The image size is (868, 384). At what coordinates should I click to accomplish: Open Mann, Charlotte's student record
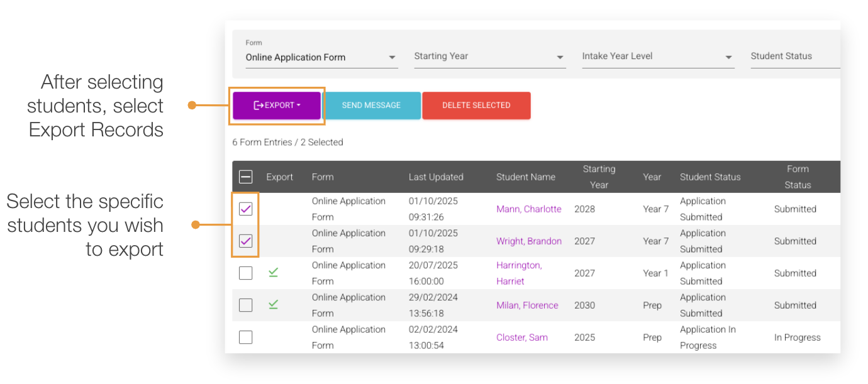click(x=528, y=208)
